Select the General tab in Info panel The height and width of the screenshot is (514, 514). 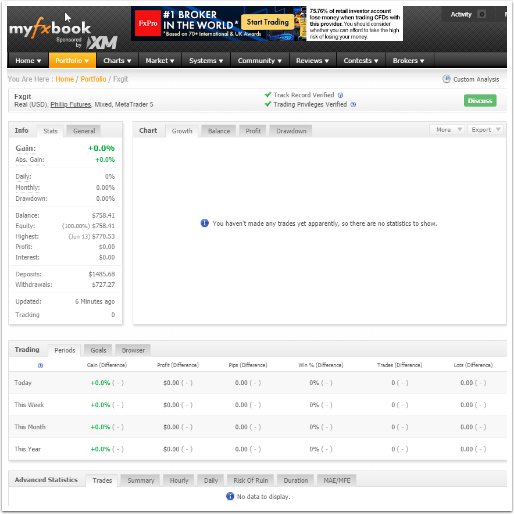84,131
